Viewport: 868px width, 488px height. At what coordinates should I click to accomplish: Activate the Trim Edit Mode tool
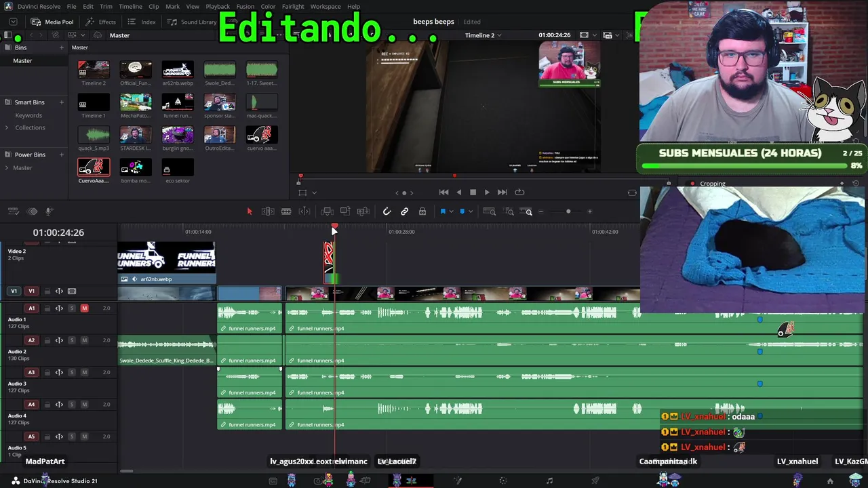click(x=268, y=211)
